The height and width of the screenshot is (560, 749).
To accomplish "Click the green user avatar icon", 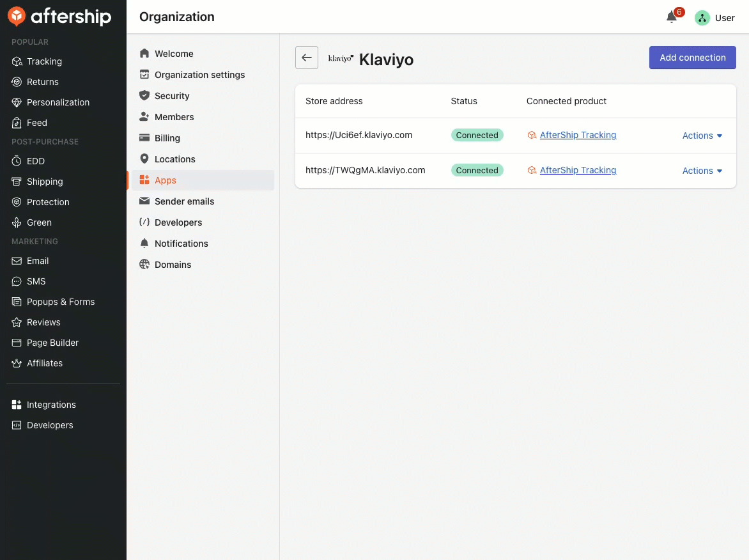I will tap(702, 18).
